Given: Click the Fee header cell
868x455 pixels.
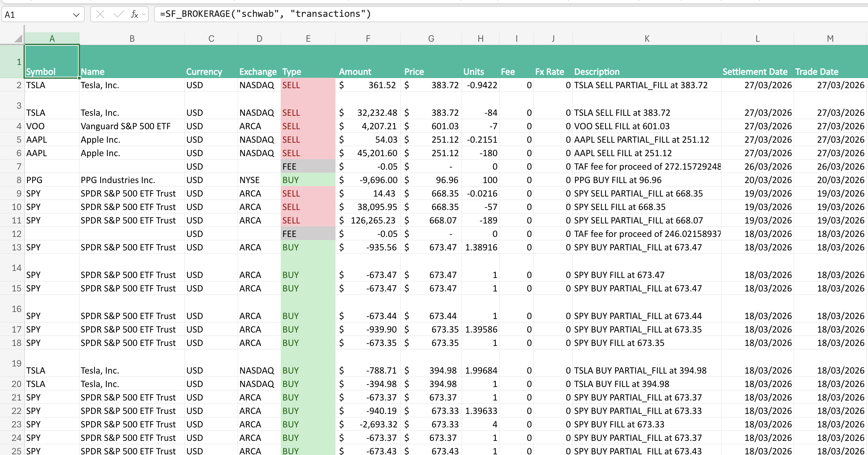Looking at the screenshot, I should point(517,62).
